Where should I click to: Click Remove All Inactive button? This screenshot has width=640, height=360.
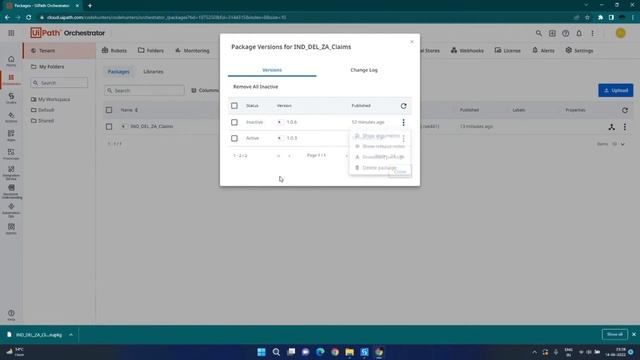[256, 87]
